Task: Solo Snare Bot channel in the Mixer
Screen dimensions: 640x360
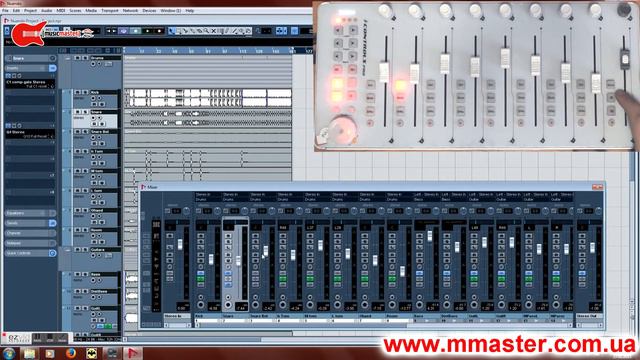Action: click(255, 242)
